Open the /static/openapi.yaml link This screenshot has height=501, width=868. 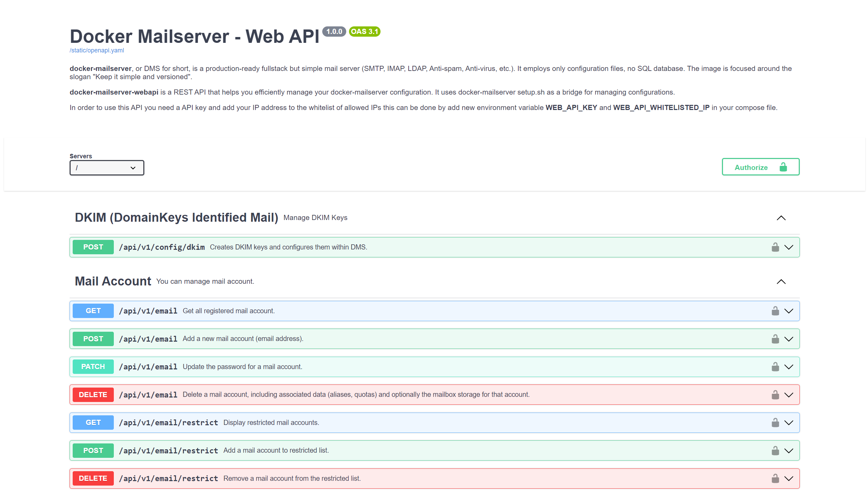click(97, 50)
